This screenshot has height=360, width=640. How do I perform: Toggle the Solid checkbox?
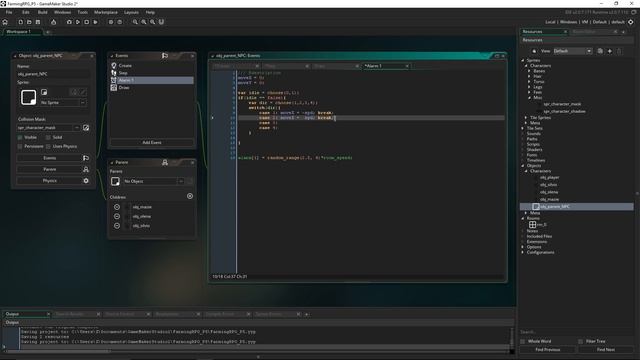(48, 138)
